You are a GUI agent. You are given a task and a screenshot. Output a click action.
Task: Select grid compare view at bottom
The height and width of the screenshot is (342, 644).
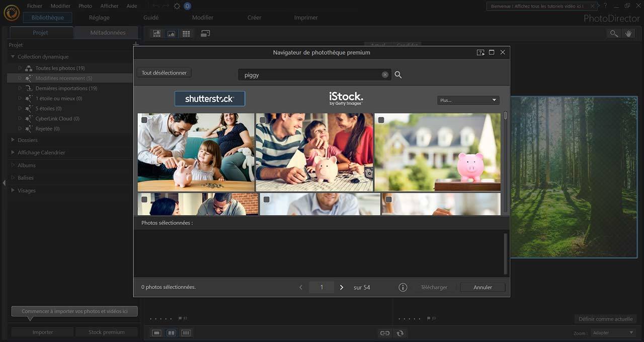[186, 333]
